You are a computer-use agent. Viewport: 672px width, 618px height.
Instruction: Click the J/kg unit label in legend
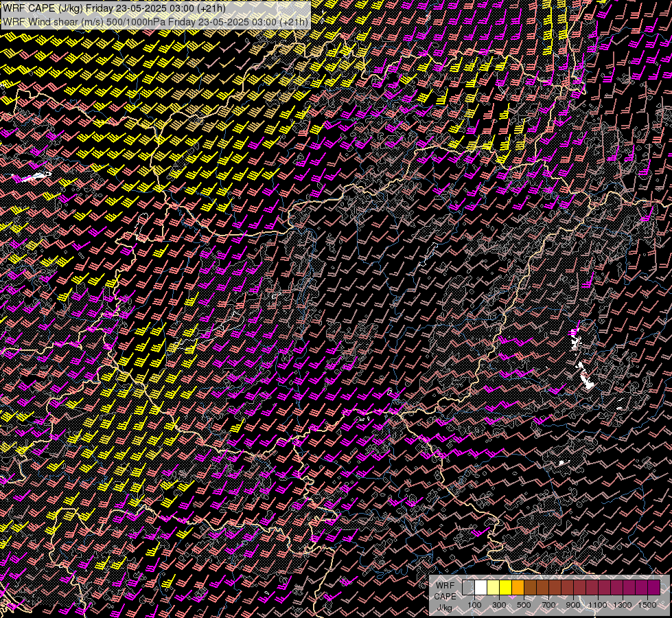[x=444, y=608]
